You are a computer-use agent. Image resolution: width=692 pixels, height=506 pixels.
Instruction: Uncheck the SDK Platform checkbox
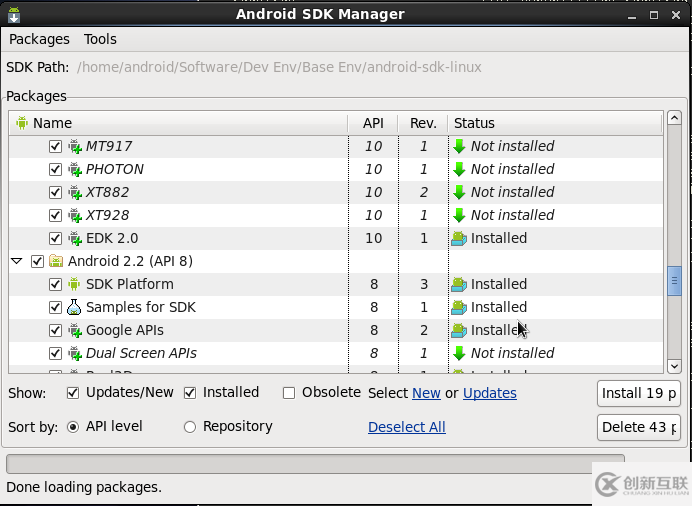tap(55, 284)
